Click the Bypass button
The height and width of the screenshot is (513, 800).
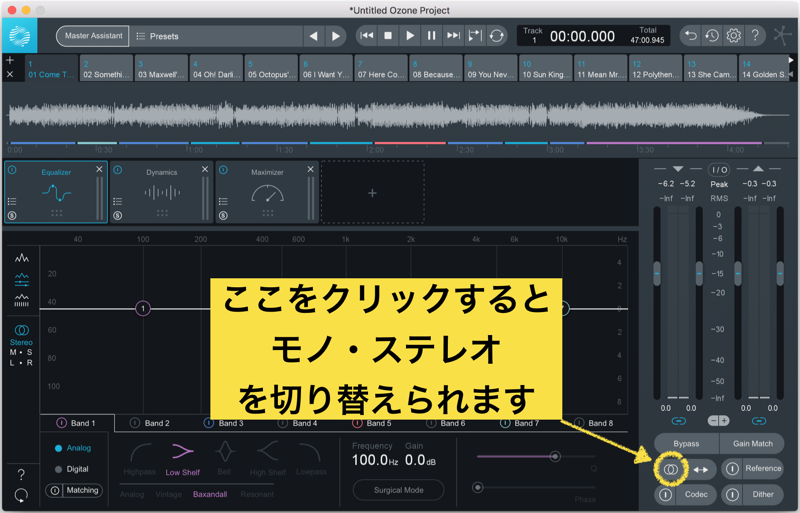coord(686,444)
